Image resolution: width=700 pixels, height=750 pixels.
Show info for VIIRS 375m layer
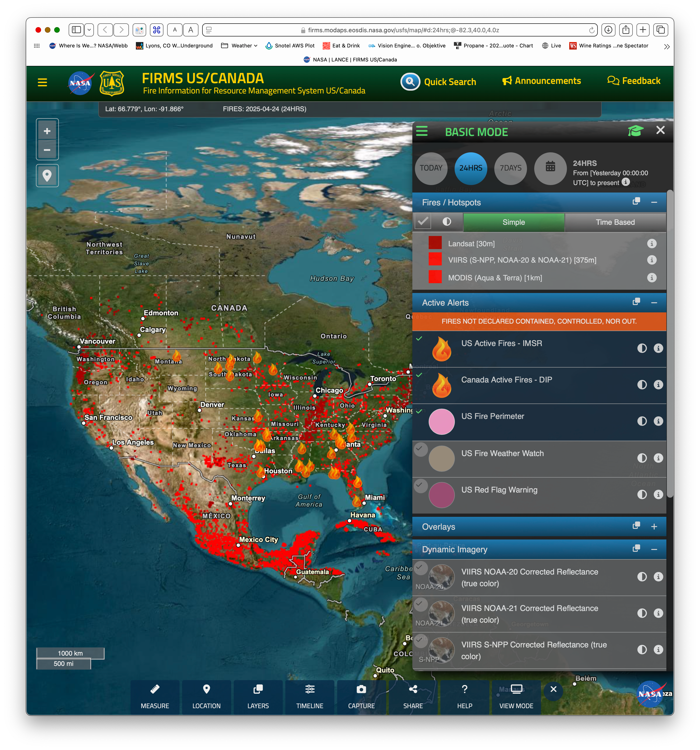tap(651, 260)
